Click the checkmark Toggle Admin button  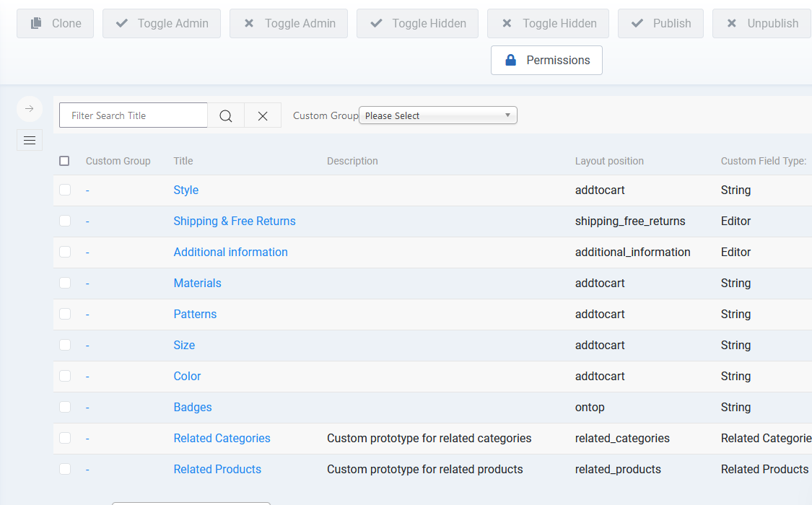(x=162, y=24)
